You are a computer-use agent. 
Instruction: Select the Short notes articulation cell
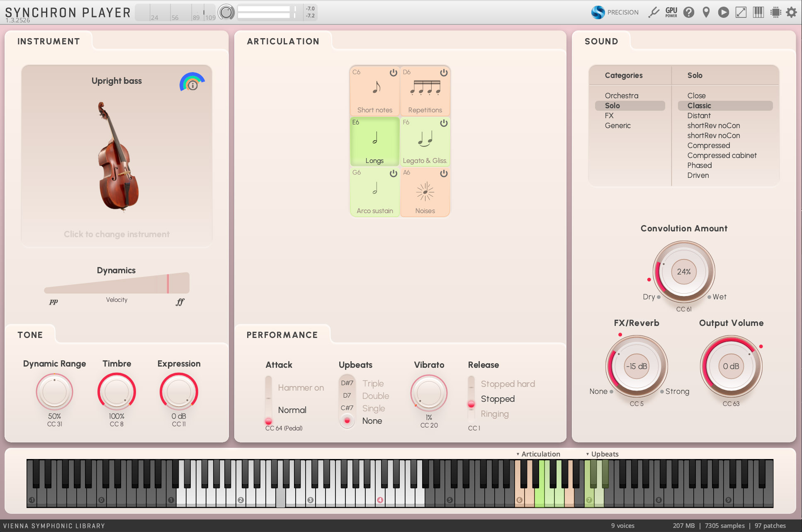375,91
